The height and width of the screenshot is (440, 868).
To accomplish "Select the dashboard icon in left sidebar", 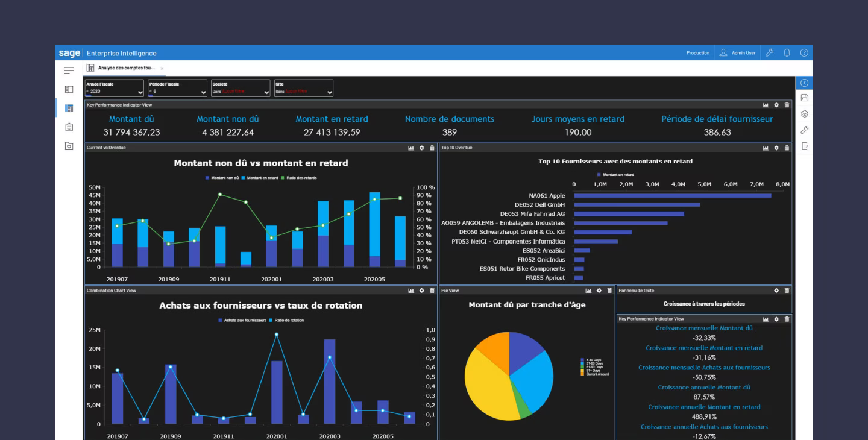I will tap(69, 108).
